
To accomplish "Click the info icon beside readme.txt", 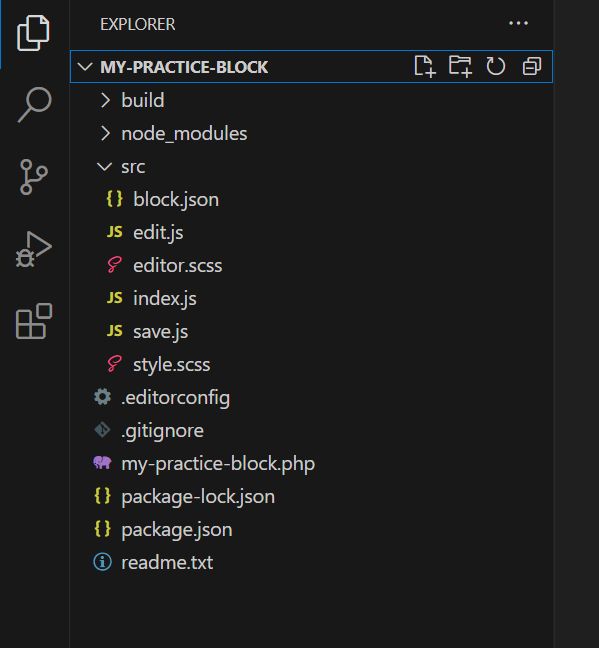I will [103, 562].
